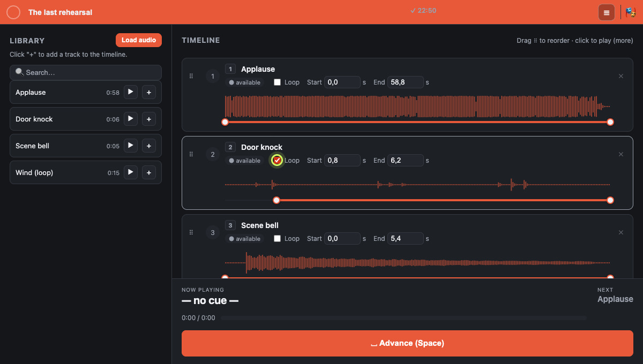643x364 pixels.
Task: Click the Applause waveform to play
Action: (417, 106)
